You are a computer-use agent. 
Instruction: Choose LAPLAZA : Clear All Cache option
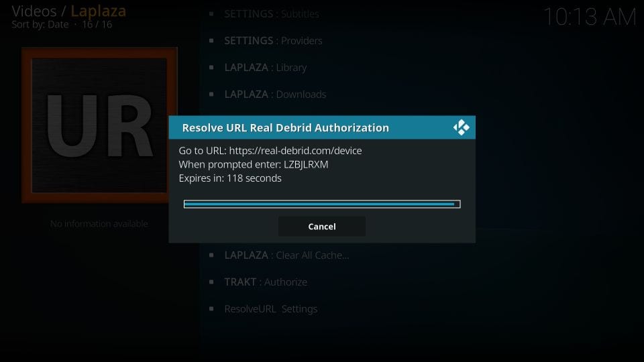pos(286,255)
